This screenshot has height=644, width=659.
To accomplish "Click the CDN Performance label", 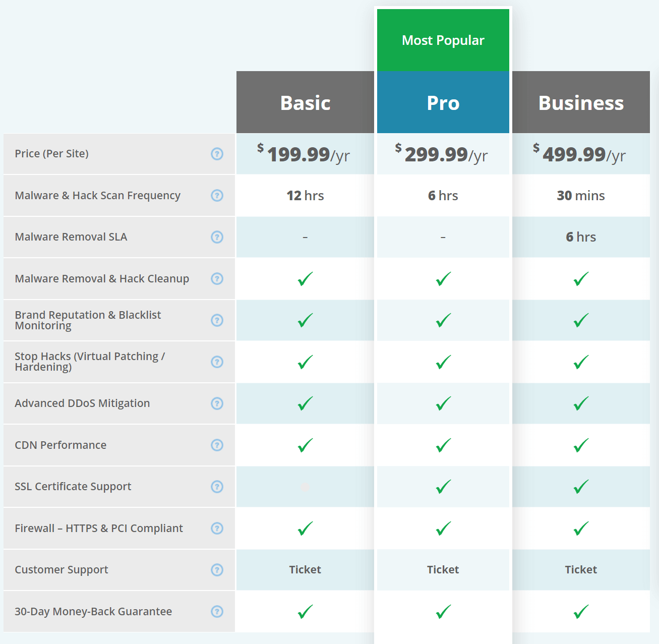I will click(61, 445).
